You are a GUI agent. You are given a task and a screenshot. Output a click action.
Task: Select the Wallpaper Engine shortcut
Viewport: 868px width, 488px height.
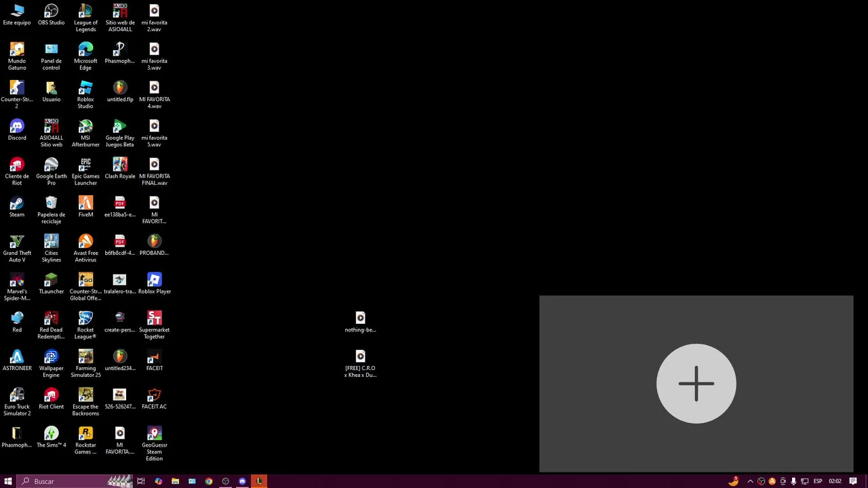click(52, 364)
